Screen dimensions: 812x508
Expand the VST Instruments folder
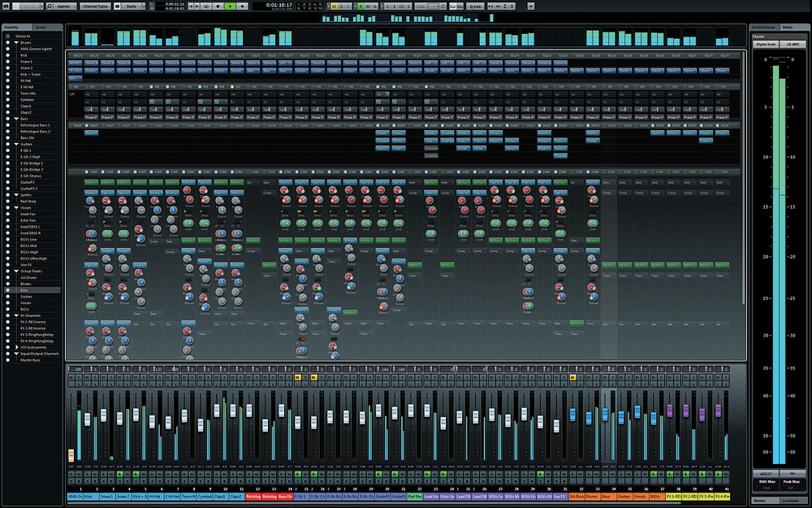click(16, 347)
